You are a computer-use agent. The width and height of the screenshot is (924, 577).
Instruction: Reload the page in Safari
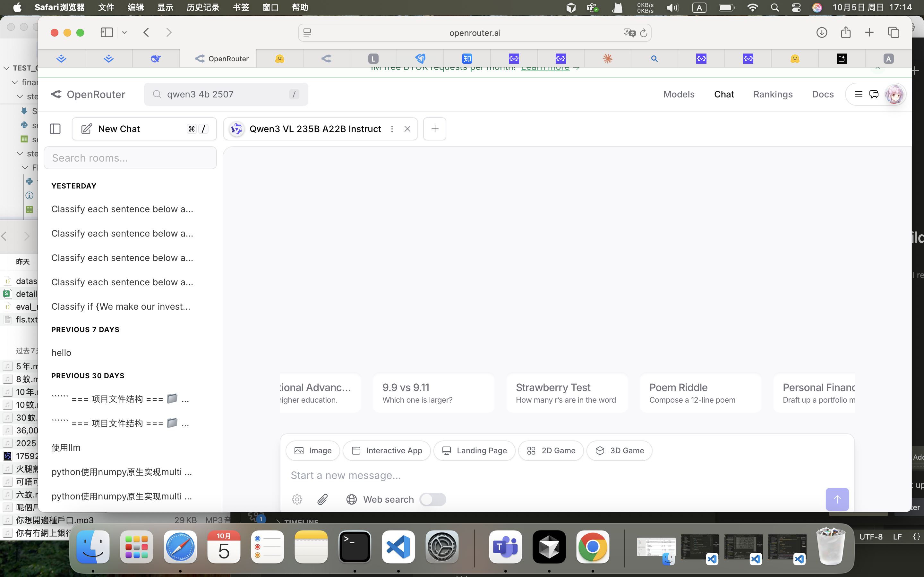coord(644,33)
